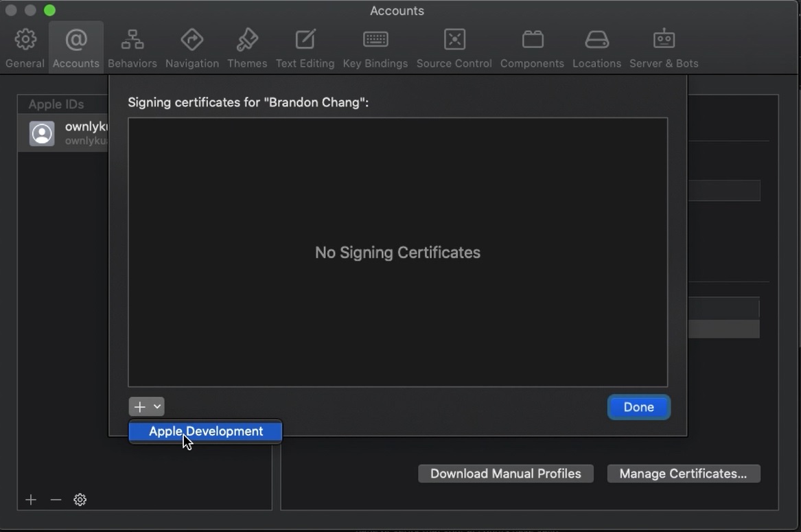This screenshot has height=532, width=801.
Task: Click Download Manual Profiles button
Action: click(506, 473)
